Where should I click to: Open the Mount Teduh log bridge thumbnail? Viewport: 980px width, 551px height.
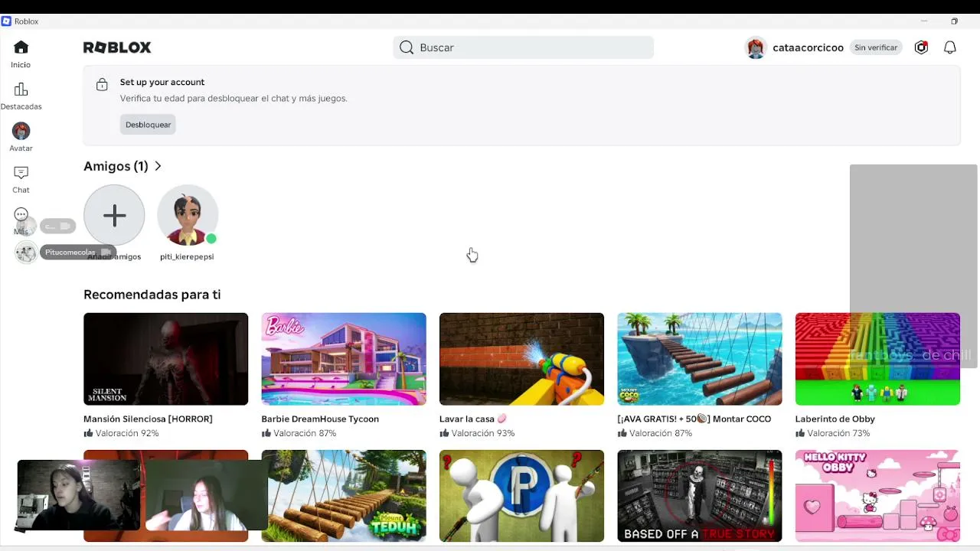pyautogui.click(x=344, y=496)
